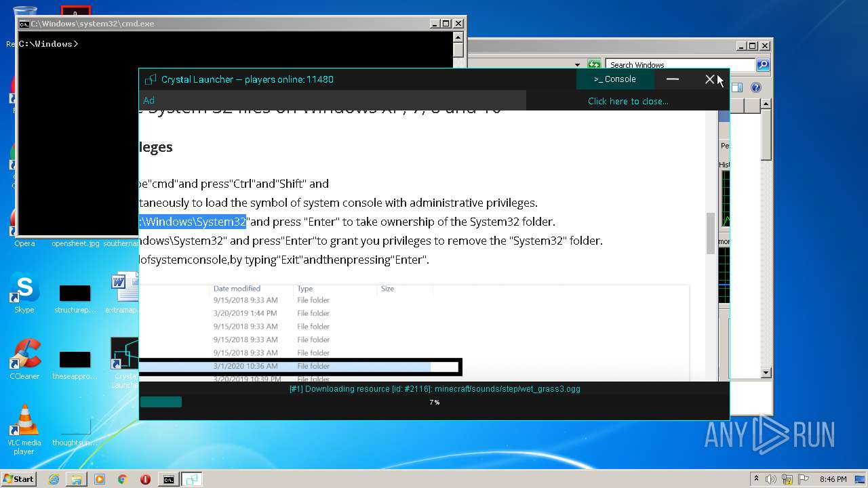The image size is (868, 488).
Task: Click the 8:46 PM taskbar clock
Action: coord(833,479)
